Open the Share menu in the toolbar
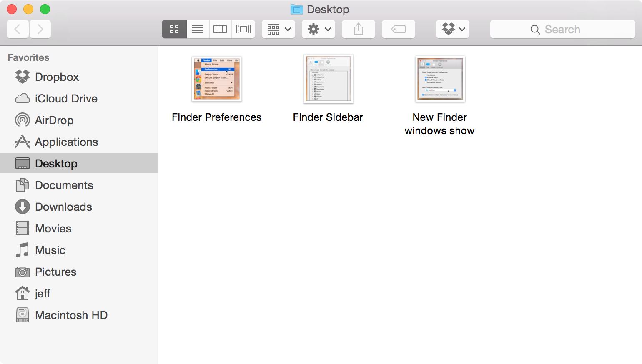The height and width of the screenshot is (364, 642). [358, 29]
